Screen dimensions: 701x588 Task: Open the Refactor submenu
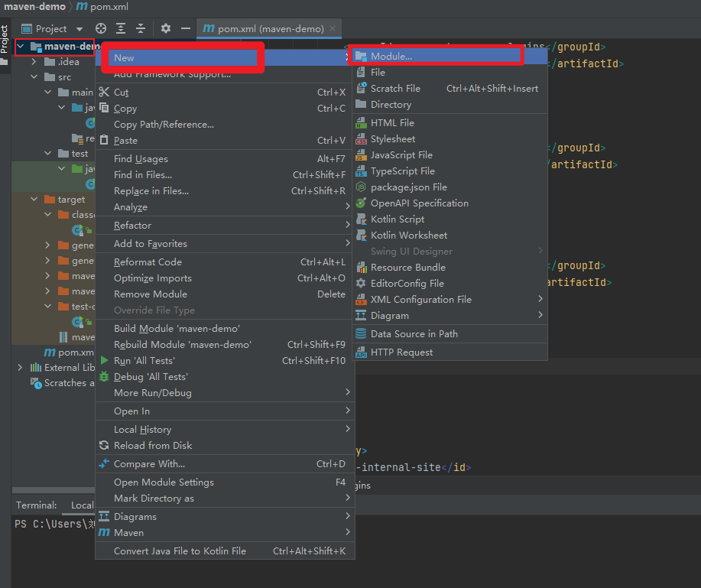(226, 226)
